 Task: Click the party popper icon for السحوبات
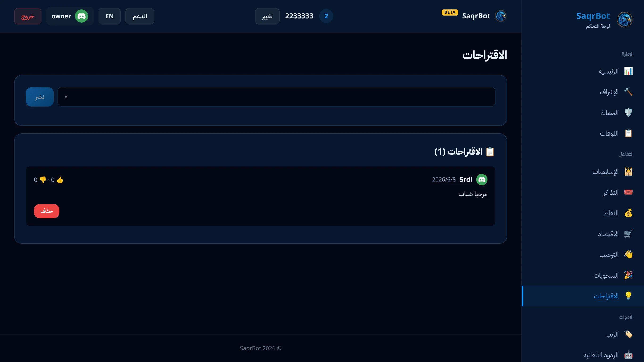pos(628,275)
